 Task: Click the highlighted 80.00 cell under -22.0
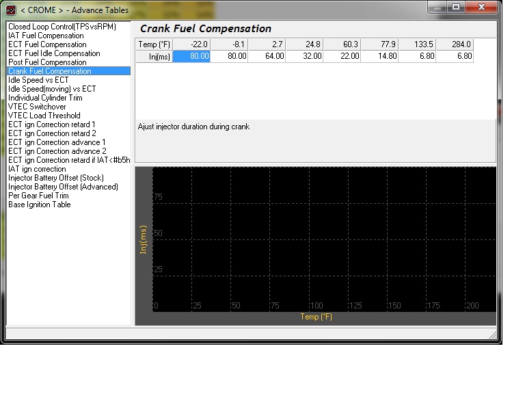pos(191,56)
